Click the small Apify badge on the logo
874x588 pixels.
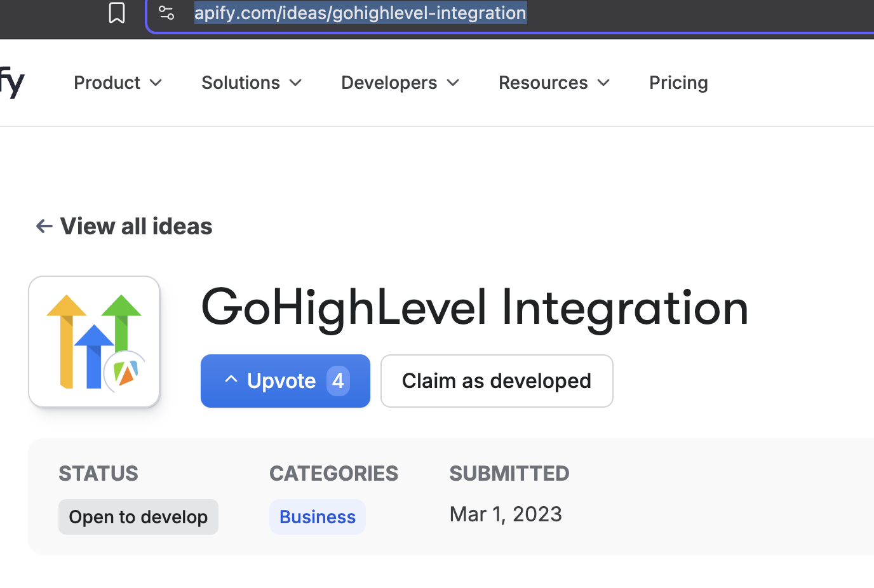(x=126, y=371)
